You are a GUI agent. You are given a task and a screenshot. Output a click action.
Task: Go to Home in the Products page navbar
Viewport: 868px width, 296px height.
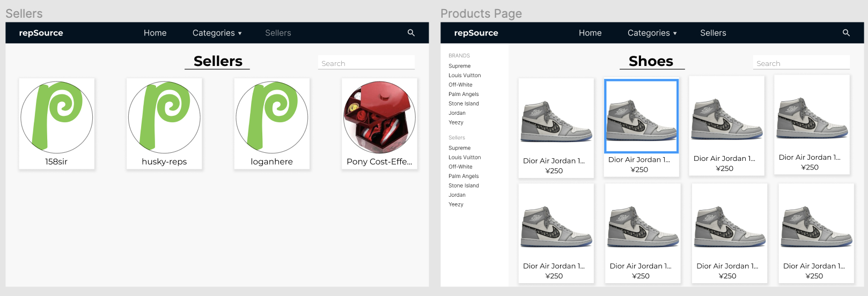pos(590,33)
